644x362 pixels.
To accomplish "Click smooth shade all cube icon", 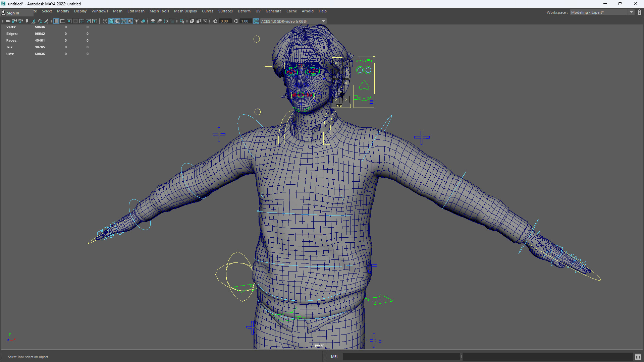I will pyautogui.click(x=111, y=21).
